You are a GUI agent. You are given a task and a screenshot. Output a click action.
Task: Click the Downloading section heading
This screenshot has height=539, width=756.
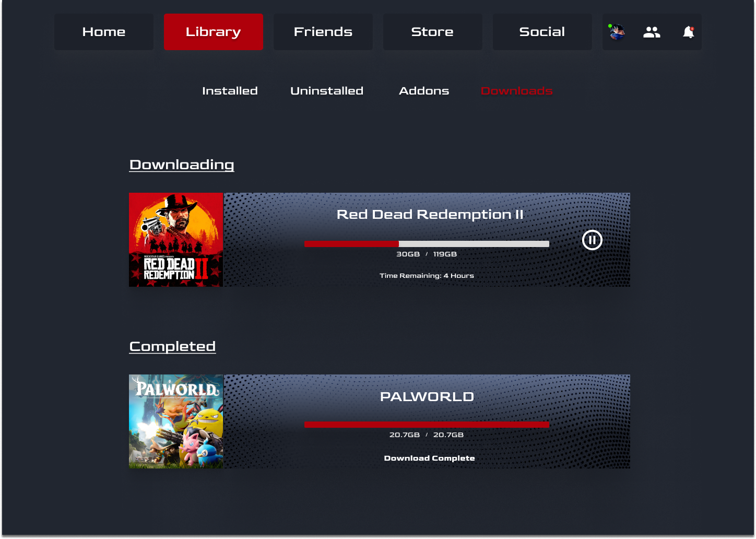182,165
